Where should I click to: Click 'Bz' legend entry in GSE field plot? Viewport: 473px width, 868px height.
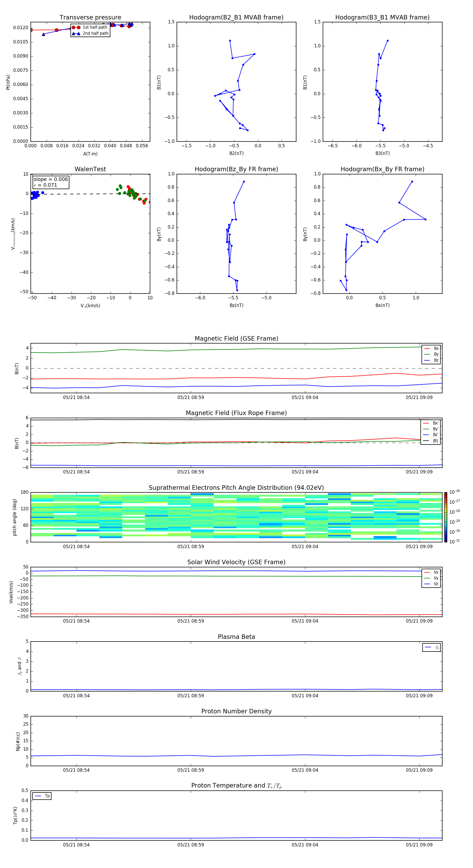pyautogui.click(x=431, y=361)
